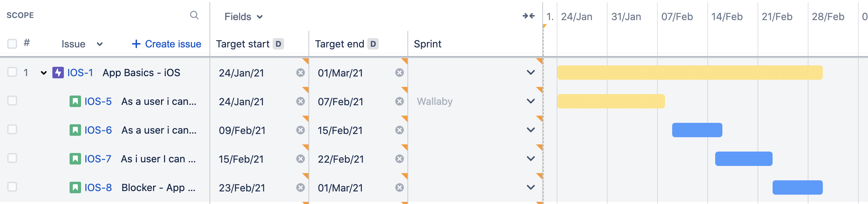Open the IOS-7 issue link
Screen dimensions: 868x204
pyautogui.click(x=98, y=159)
